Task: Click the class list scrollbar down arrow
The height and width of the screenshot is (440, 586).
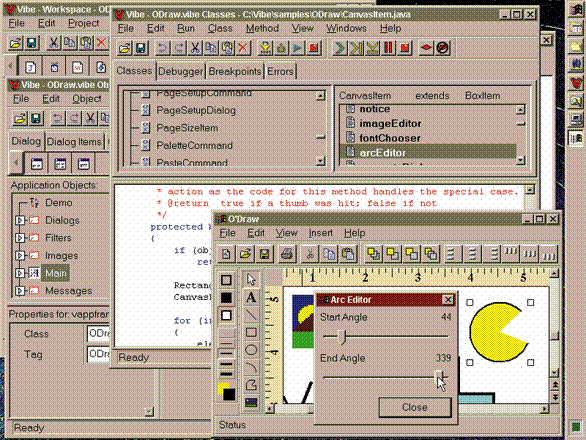Action: pos(320,161)
